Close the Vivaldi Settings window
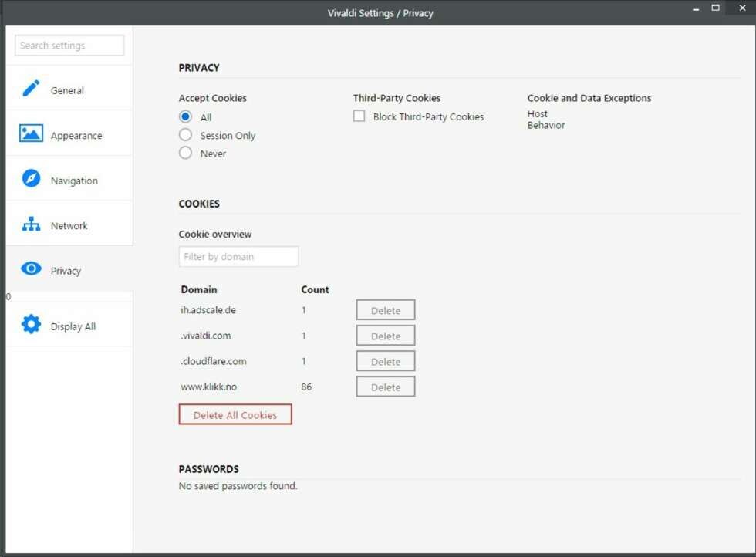Viewport: 756px width, 557px height. (742, 8)
